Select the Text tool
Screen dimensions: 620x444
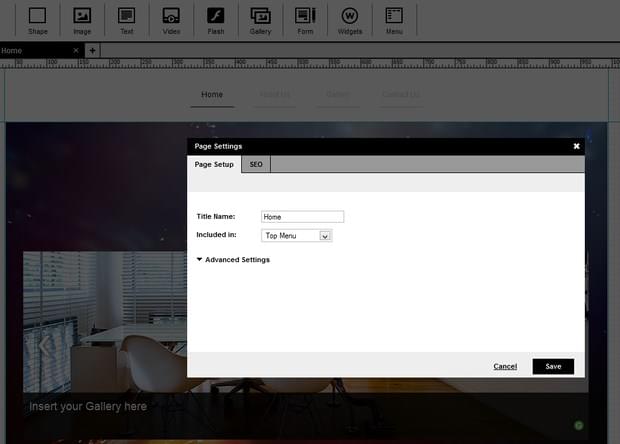coord(127,21)
